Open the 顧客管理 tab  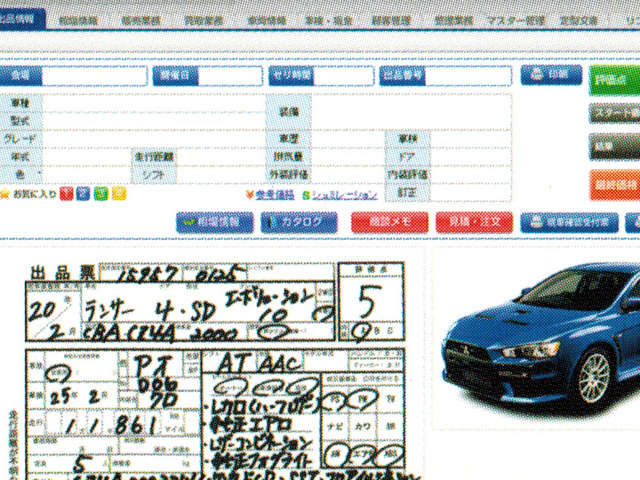pos(391,21)
